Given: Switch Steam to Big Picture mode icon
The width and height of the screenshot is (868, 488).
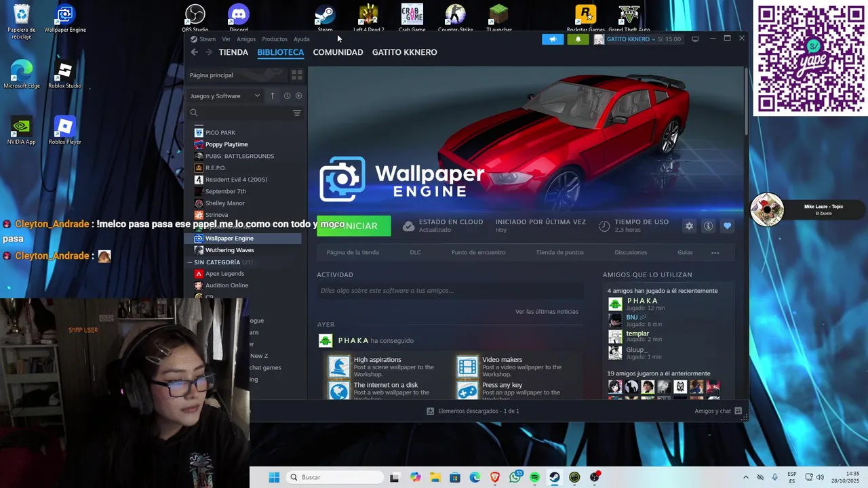Looking at the screenshot, I should [x=695, y=39].
